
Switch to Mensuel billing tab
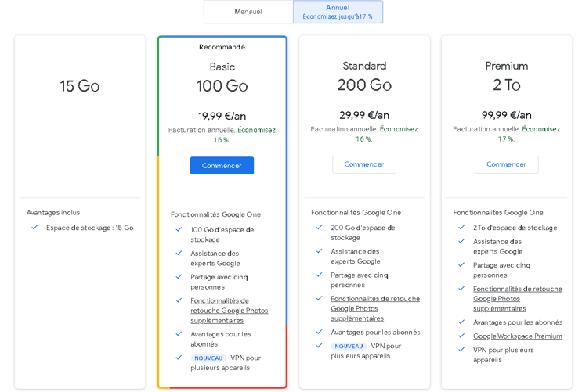click(x=248, y=12)
